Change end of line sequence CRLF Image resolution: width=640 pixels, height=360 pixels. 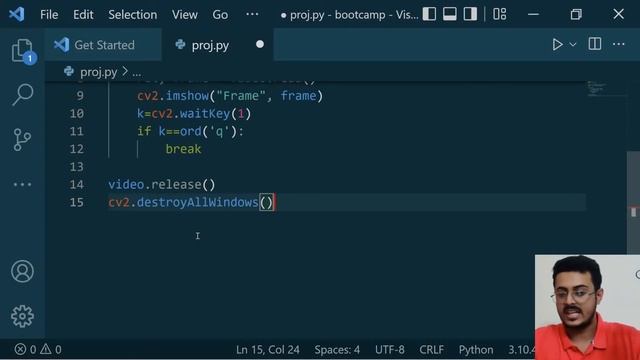pos(431,350)
